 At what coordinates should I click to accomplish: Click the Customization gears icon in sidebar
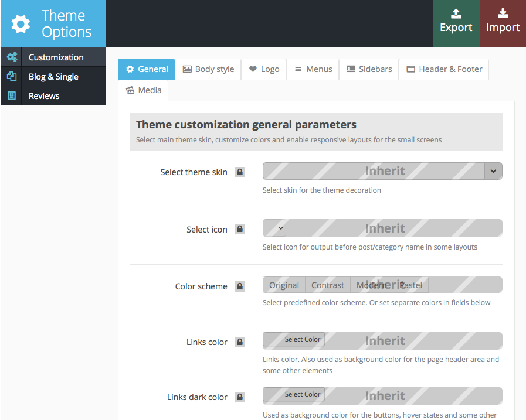click(x=11, y=57)
